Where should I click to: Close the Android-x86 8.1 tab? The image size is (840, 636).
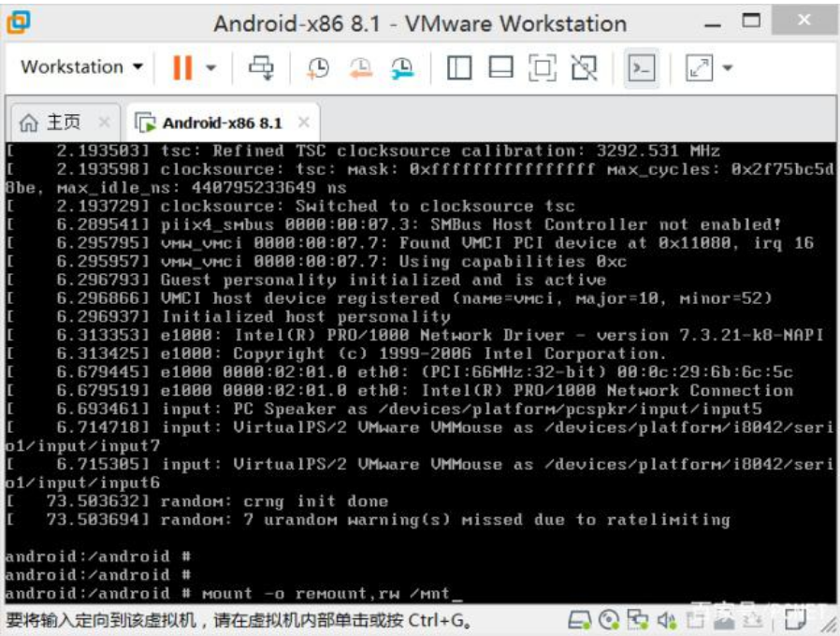tap(304, 123)
